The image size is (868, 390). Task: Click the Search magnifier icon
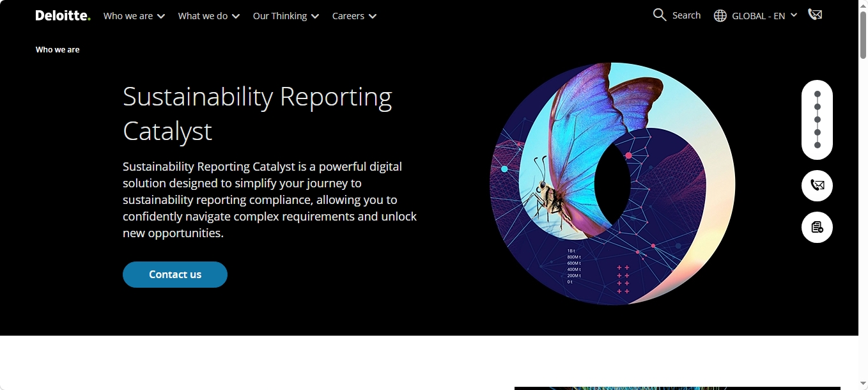point(660,15)
